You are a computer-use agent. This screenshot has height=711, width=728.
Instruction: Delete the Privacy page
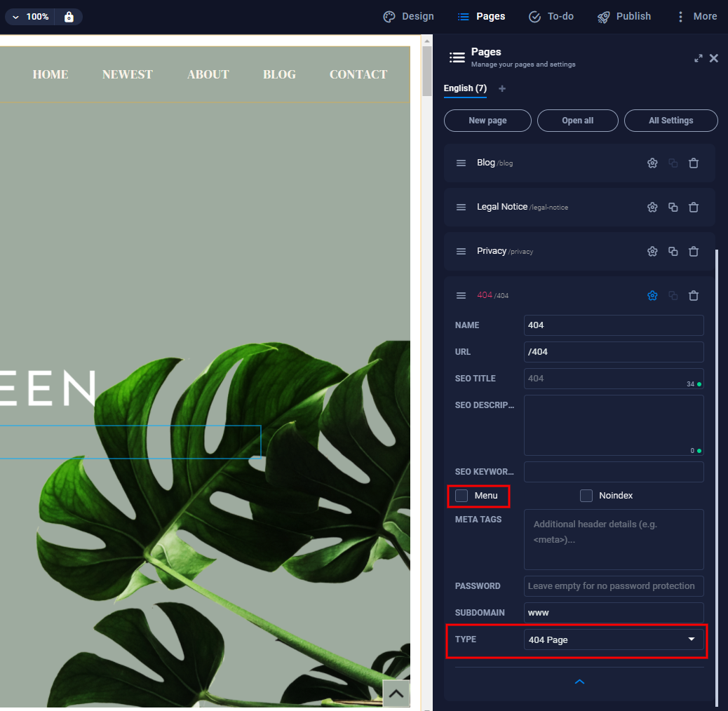pyautogui.click(x=694, y=252)
